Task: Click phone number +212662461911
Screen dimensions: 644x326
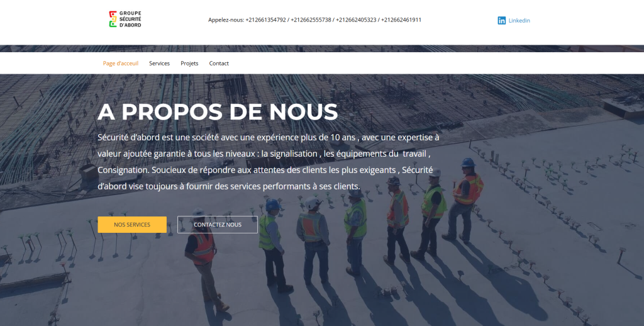Action: [401, 20]
